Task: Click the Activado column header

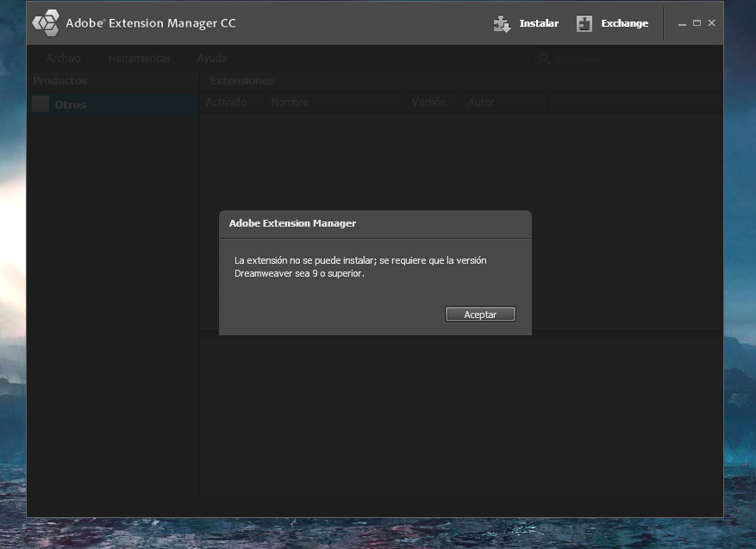Action: pyautogui.click(x=226, y=102)
